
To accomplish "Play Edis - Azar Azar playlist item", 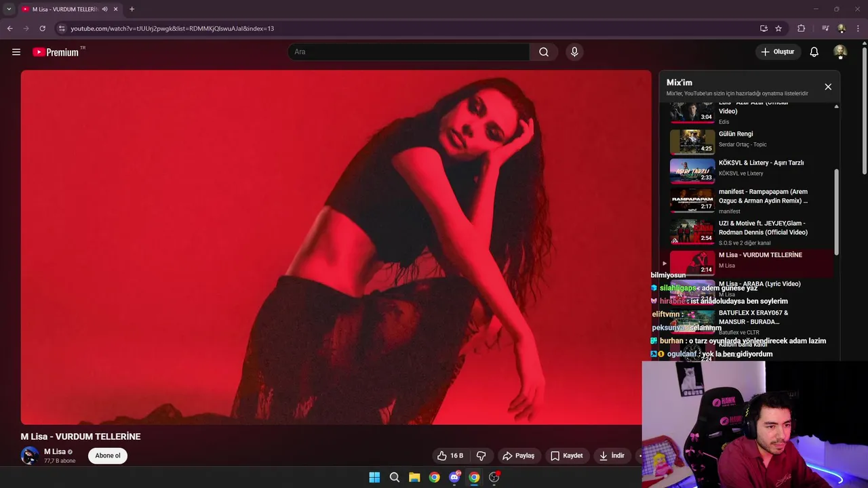I will coord(750,113).
